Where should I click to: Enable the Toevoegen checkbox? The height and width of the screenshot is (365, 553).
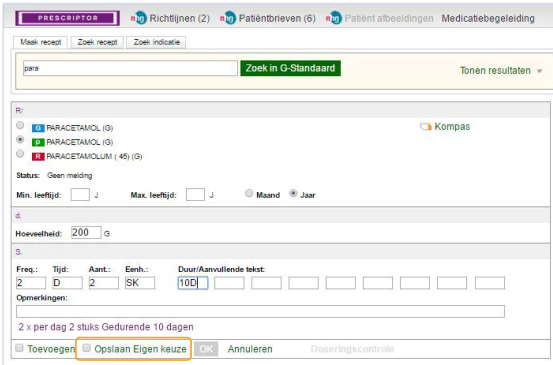point(19,348)
